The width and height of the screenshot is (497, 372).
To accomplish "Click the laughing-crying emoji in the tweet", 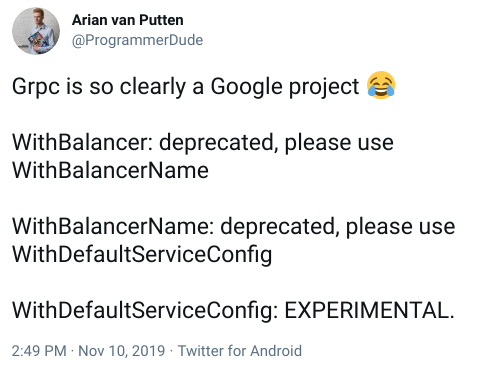I will [381, 85].
